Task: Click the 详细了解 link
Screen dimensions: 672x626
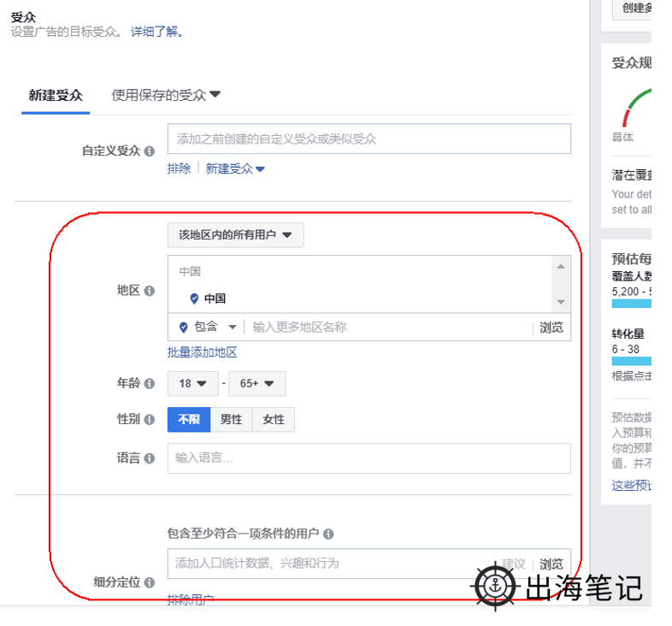Action: click(x=156, y=32)
